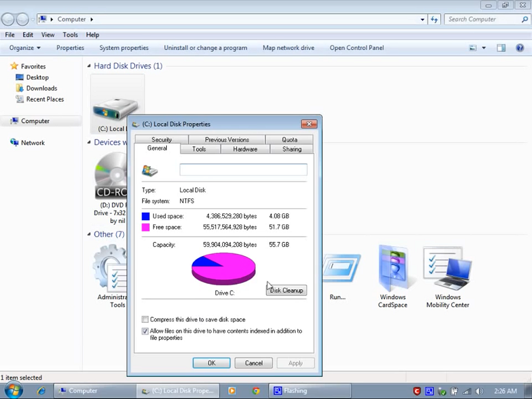
Task: Click the magenta Free space swatch
Action: point(146,227)
